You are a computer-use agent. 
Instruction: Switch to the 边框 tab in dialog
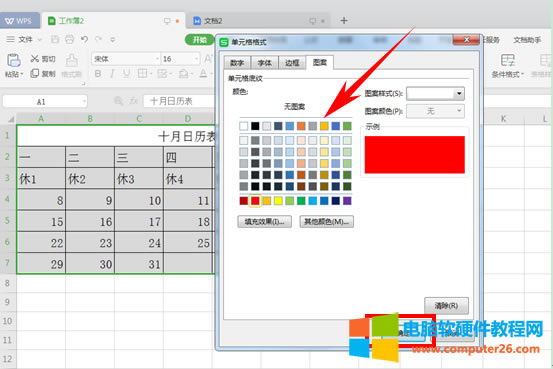292,63
